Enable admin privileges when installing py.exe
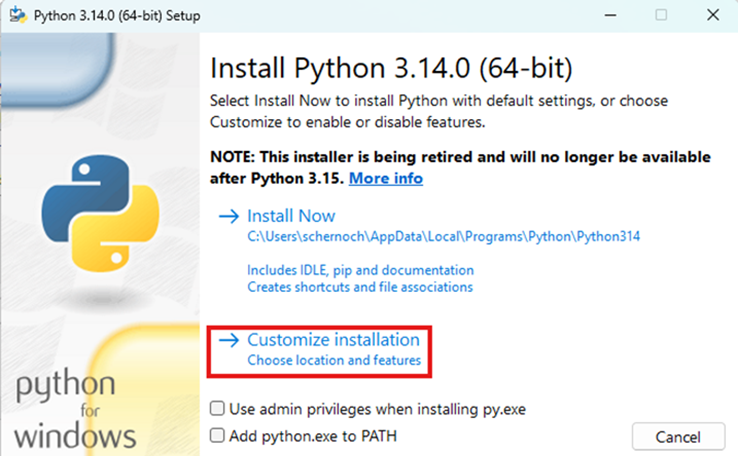 point(217,409)
